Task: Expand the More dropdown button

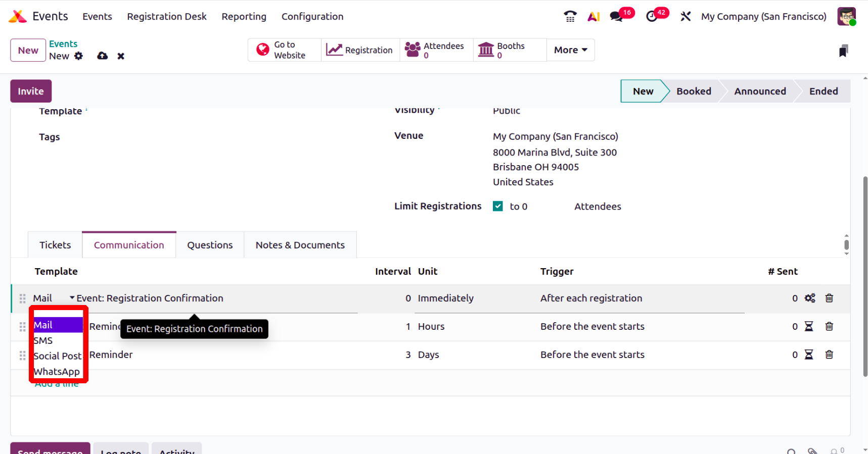Action: point(570,50)
